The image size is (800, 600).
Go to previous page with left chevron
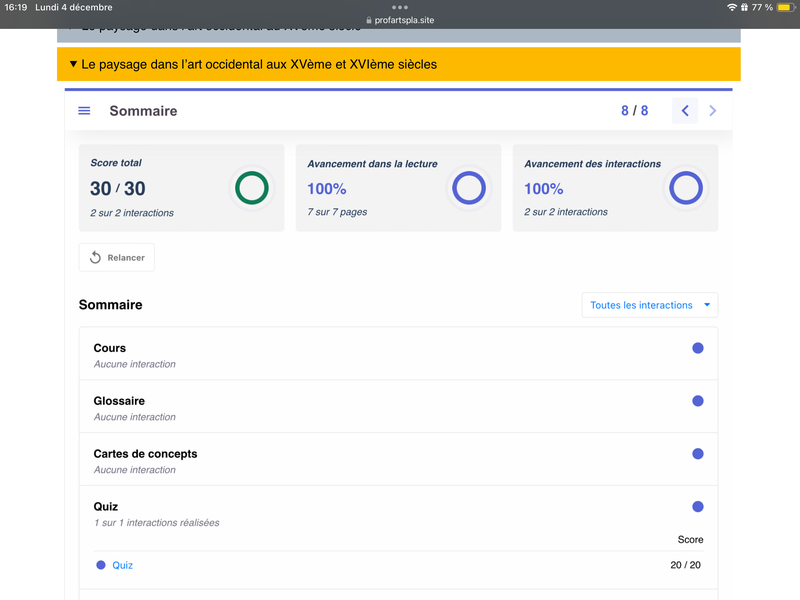coord(685,111)
